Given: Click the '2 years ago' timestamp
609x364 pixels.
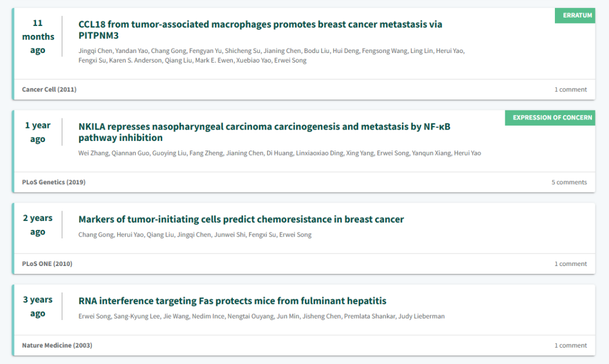Looking at the screenshot, I should 38,225.
